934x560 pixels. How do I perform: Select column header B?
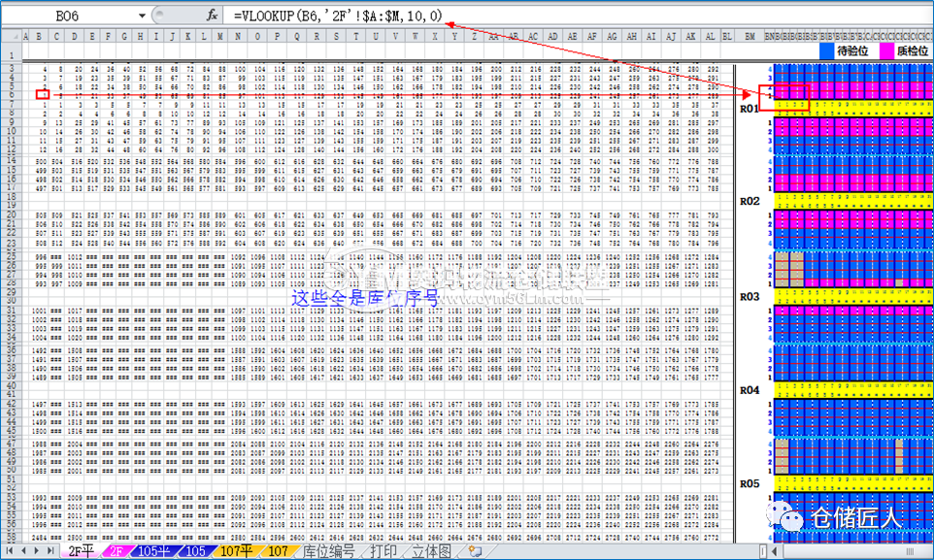[x=39, y=37]
